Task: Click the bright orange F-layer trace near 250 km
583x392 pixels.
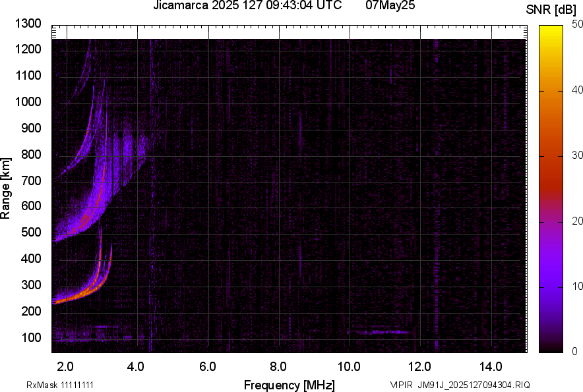Action: coord(75,296)
